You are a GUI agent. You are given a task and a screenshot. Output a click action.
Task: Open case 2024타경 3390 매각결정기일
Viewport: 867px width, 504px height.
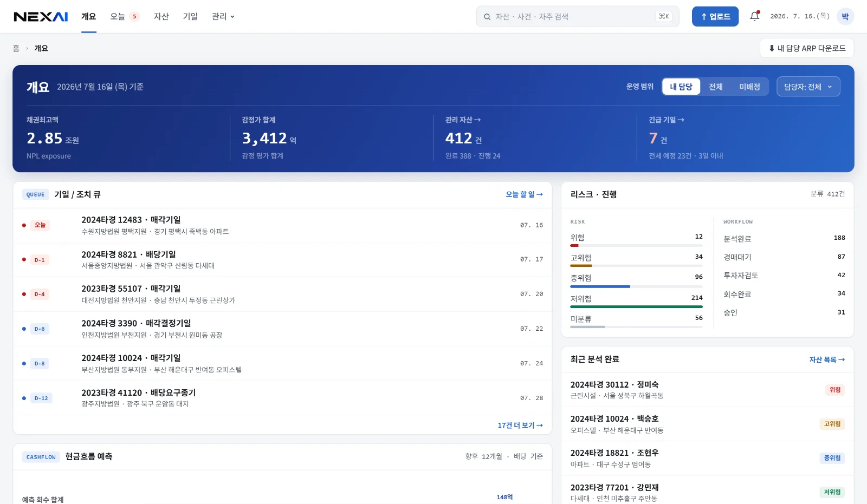click(282, 329)
